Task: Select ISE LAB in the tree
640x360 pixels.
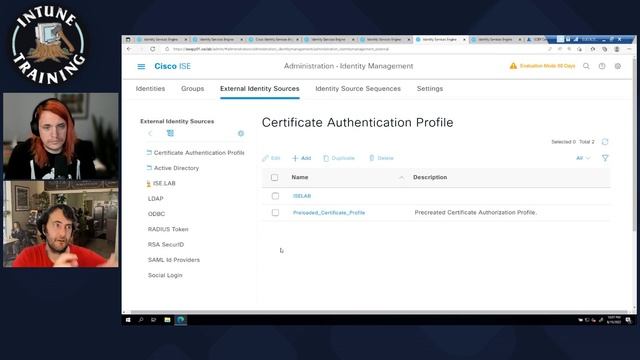Action: 164,183
